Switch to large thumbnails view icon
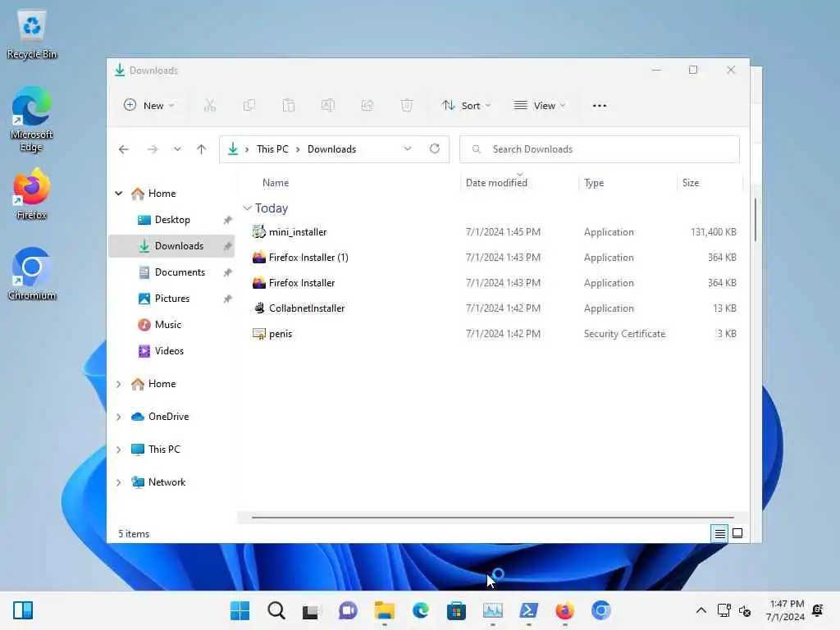The height and width of the screenshot is (630, 840). pos(737,533)
